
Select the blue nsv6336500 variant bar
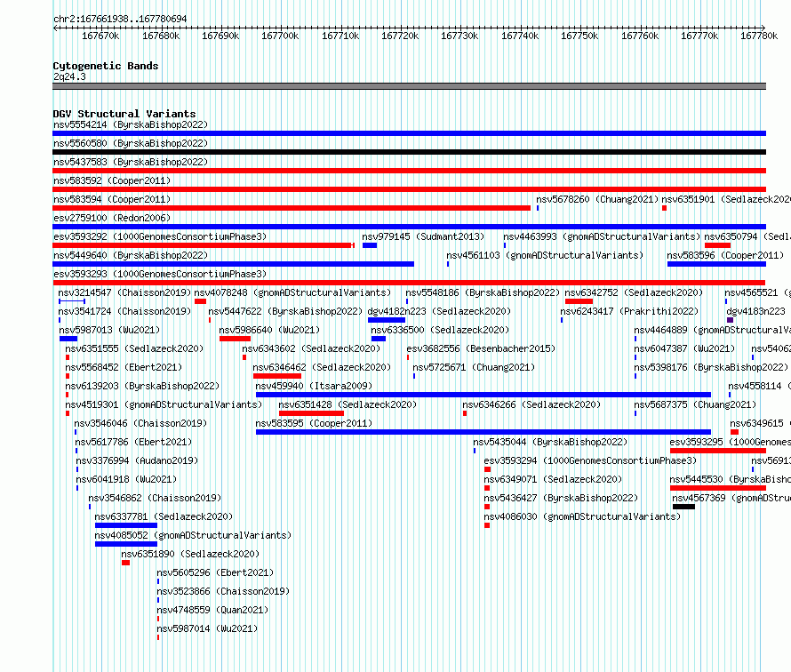pos(379,339)
